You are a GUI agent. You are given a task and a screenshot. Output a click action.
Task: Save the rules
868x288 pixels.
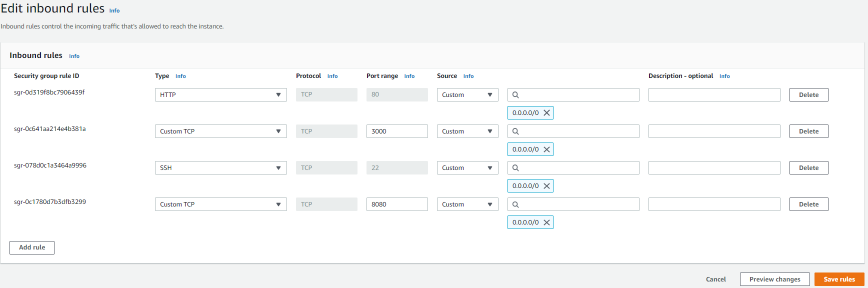(x=839, y=279)
